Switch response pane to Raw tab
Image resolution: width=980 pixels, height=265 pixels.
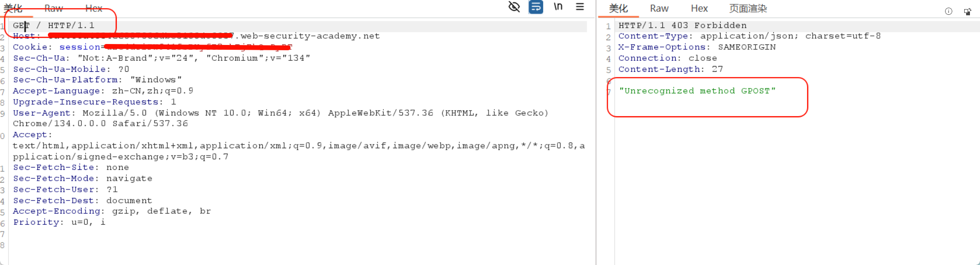tap(659, 9)
